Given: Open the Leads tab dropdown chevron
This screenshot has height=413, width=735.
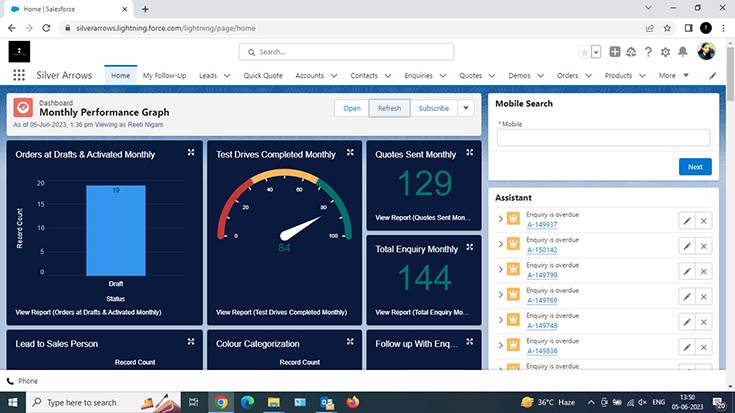Looking at the screenshot, I should pos(227,75).
